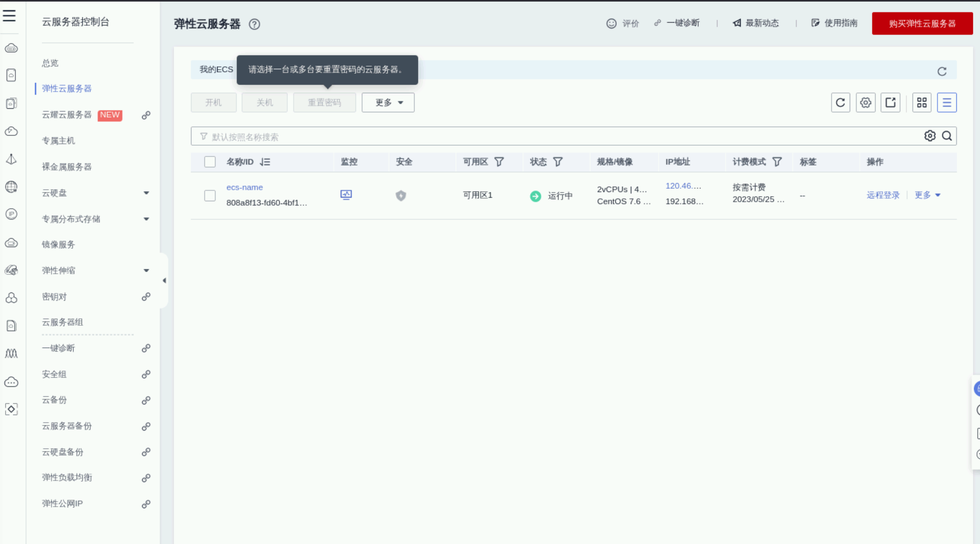Open 专属主机 in the sidebar
The height and width of the screenshot is (544, 980).
(58, 141)
